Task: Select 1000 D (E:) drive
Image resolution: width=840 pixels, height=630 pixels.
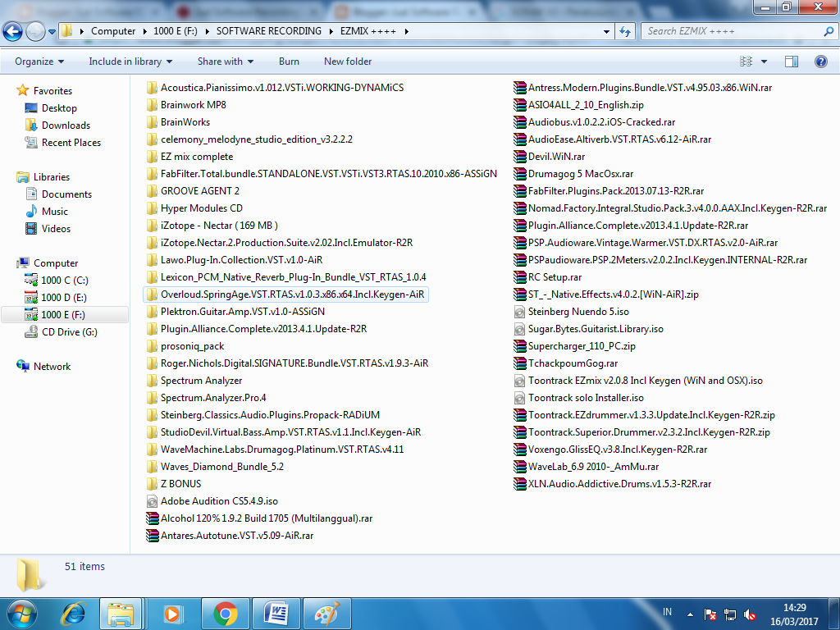Action: pyautogui.click(x=63, y=297)
